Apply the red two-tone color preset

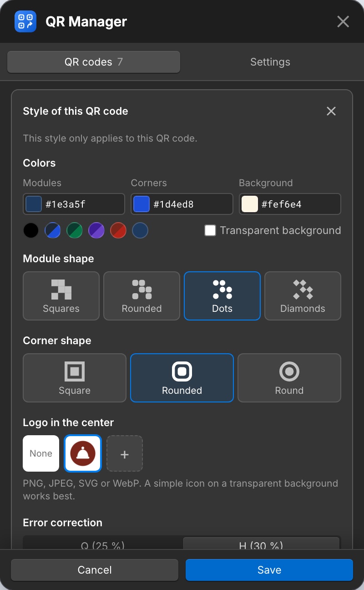(118, 230)
